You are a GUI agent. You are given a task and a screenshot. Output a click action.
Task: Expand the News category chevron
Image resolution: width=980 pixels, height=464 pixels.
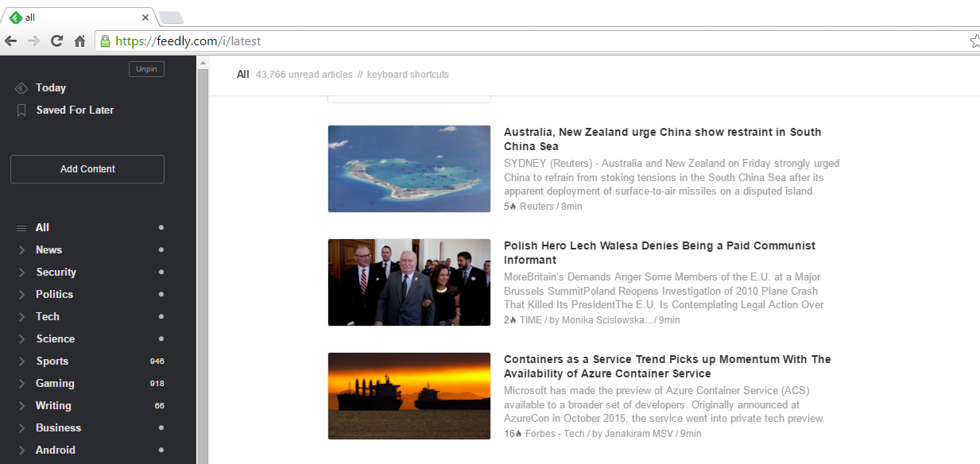point(21,250)
